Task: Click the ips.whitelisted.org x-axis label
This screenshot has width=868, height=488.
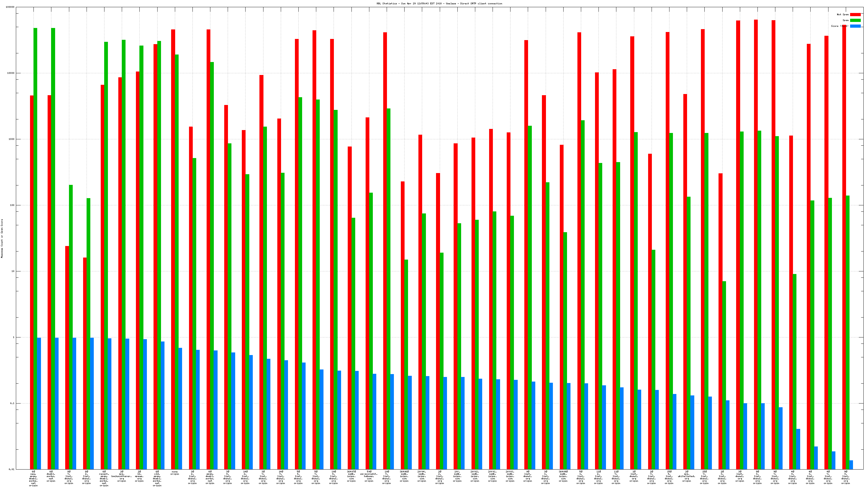Action: 686,476
